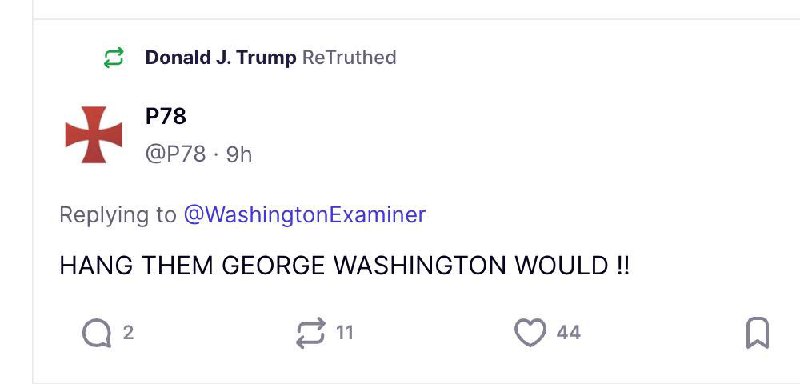The height and width of the screenshot is (384, 800).
Task: Open the 9h timestamp permalink
Action: (239, 154)
